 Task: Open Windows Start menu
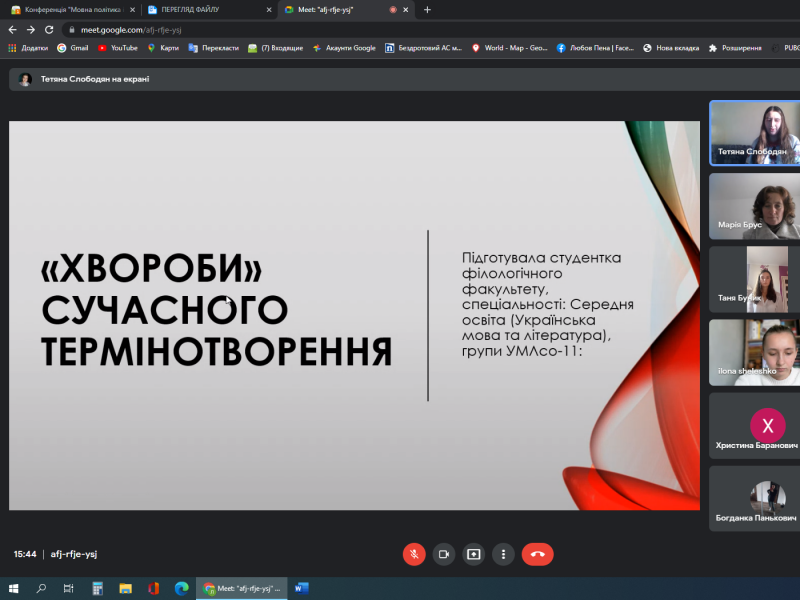[x=14, y=588]
